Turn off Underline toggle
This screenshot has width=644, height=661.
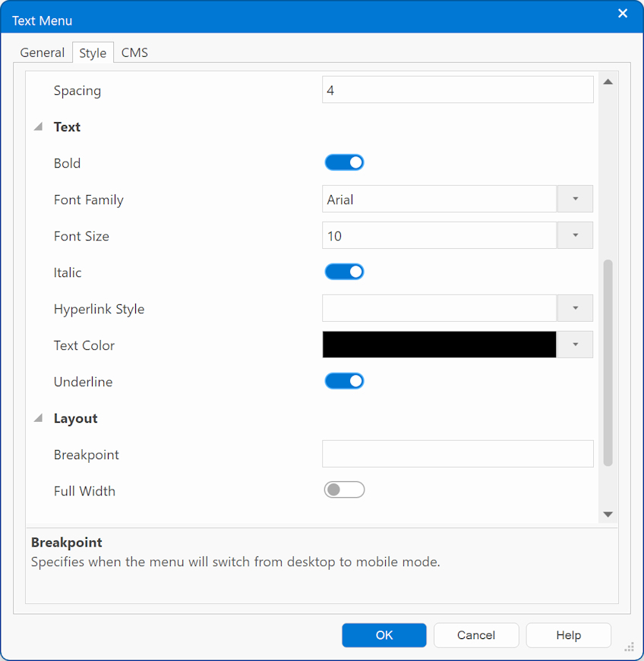344,381
